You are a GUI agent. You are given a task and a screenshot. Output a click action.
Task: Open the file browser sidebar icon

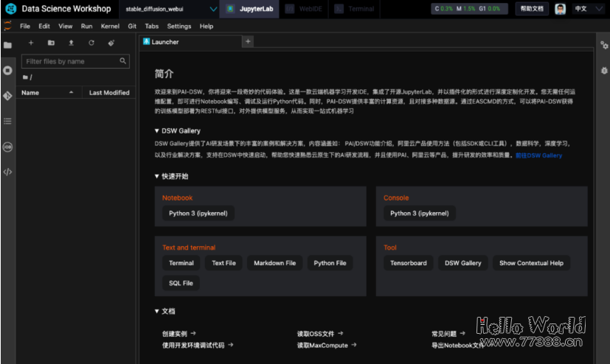(7, 45)
